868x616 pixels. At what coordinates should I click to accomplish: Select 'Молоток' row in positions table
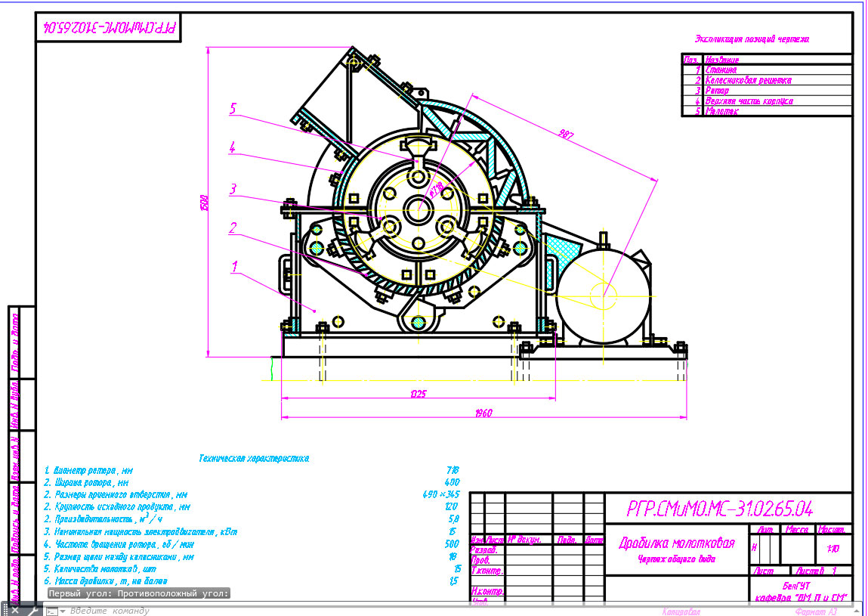[x=767, y=111]
